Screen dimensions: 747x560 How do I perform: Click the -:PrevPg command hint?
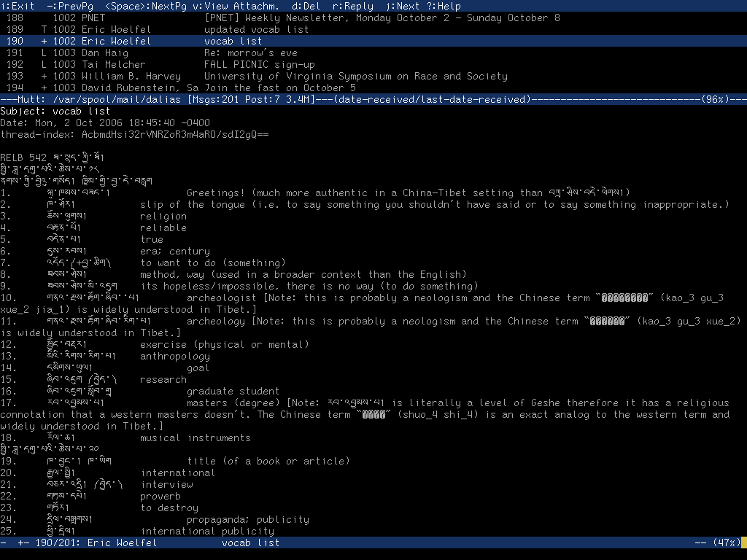coord(70,6)
